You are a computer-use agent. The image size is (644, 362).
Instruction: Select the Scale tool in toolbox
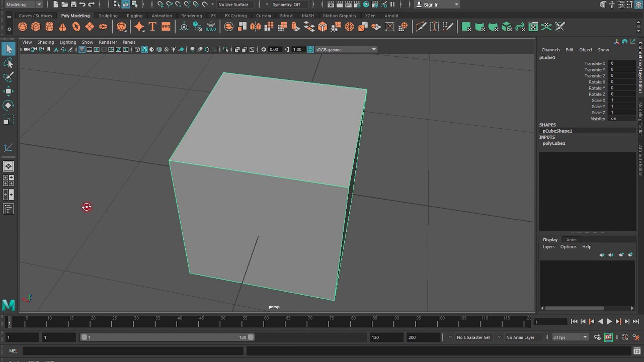click(9, 120)
